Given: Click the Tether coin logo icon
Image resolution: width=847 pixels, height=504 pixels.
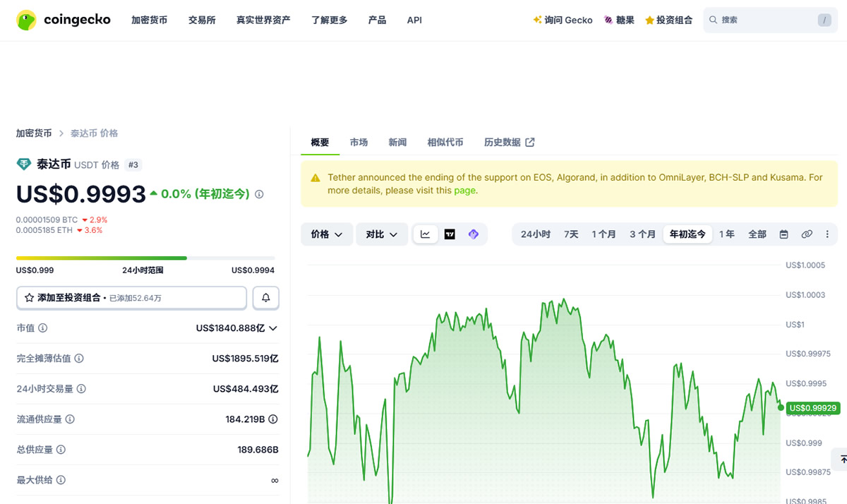Looking at the screenshot, I should click(24, 164).
